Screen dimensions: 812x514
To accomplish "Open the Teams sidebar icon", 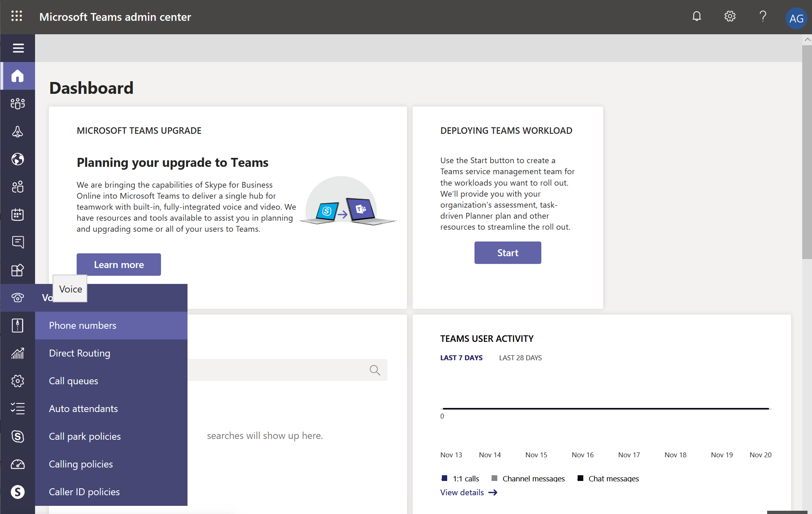I will click(18, 104).
